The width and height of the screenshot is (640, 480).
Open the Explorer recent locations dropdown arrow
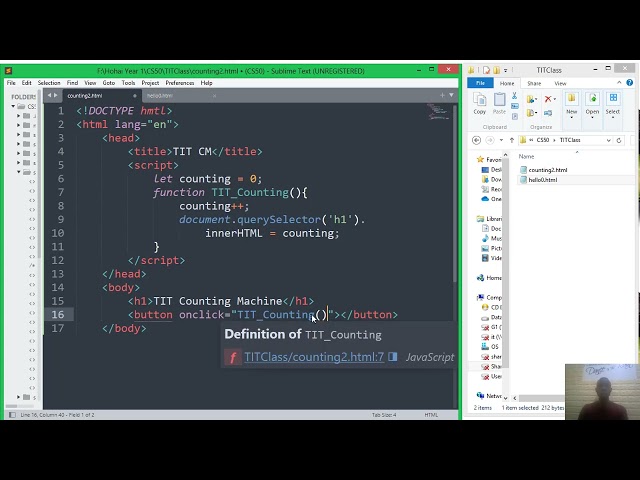click(x=501, y=140)
